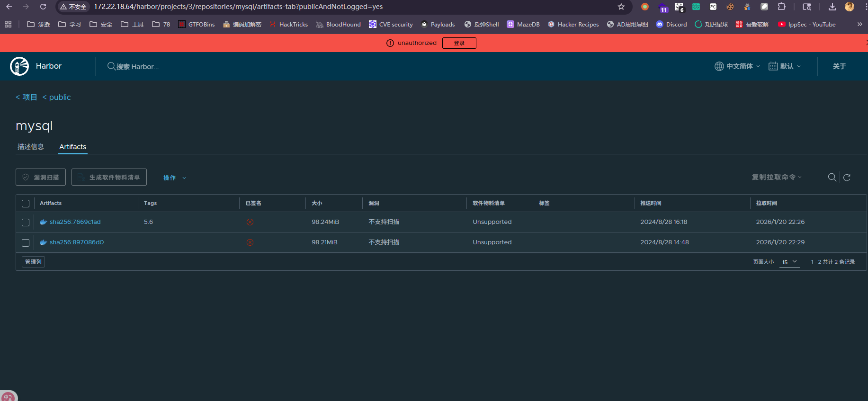Viewport: 868px width, 401px height.
Task: Reload the browser page
Action: click(43, 7)
